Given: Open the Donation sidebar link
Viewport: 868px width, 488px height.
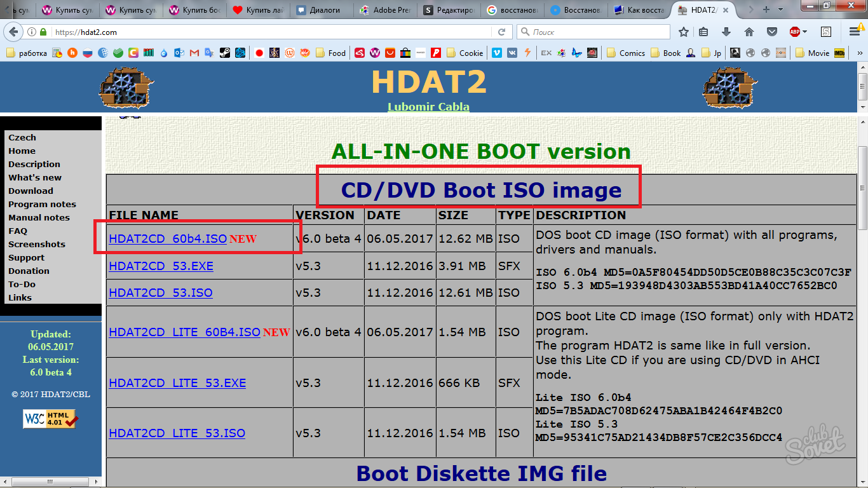Looking at the screenshot, I should [29, 271].
